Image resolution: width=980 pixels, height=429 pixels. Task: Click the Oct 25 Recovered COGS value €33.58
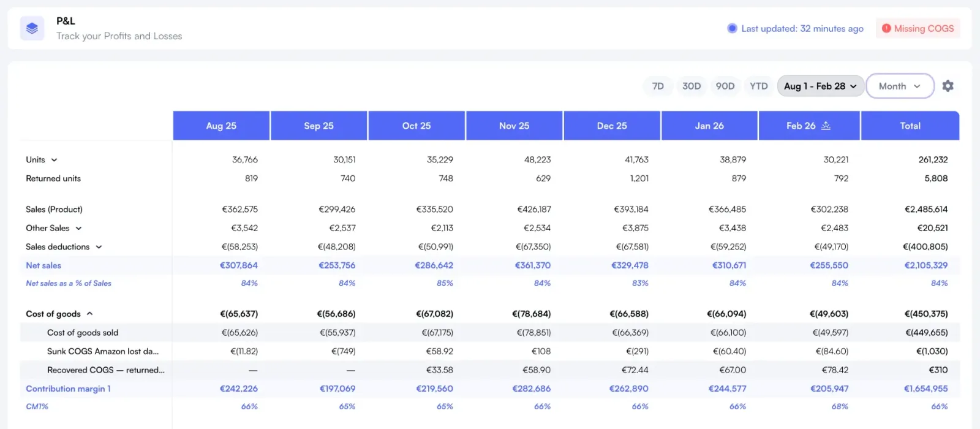[x=440, y=370]
